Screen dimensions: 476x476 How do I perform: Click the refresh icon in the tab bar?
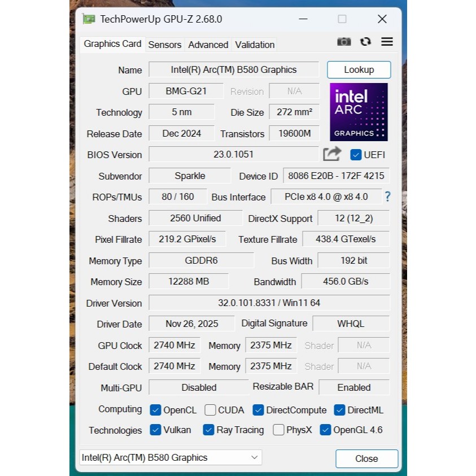[365, 42]
